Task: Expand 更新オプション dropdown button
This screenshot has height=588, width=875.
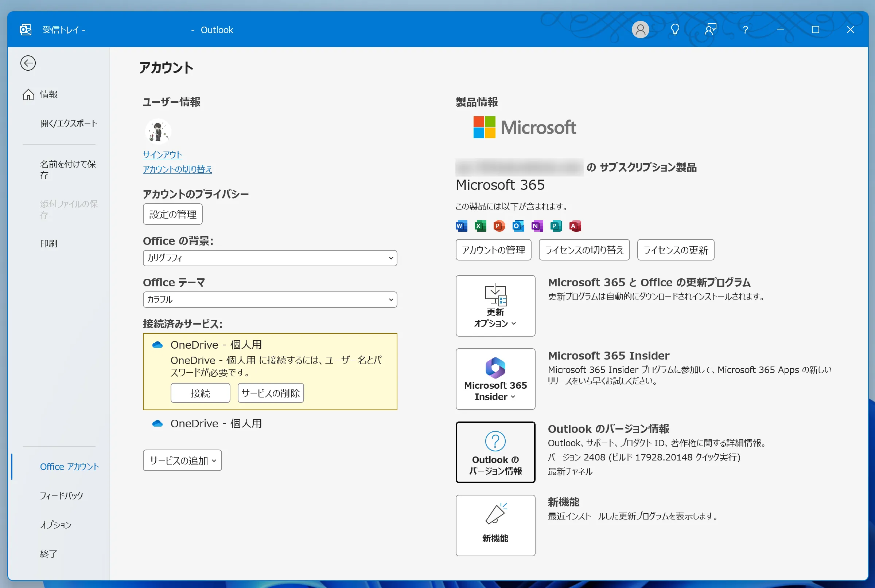Action: pyautogui.click(x=495, y=306)
